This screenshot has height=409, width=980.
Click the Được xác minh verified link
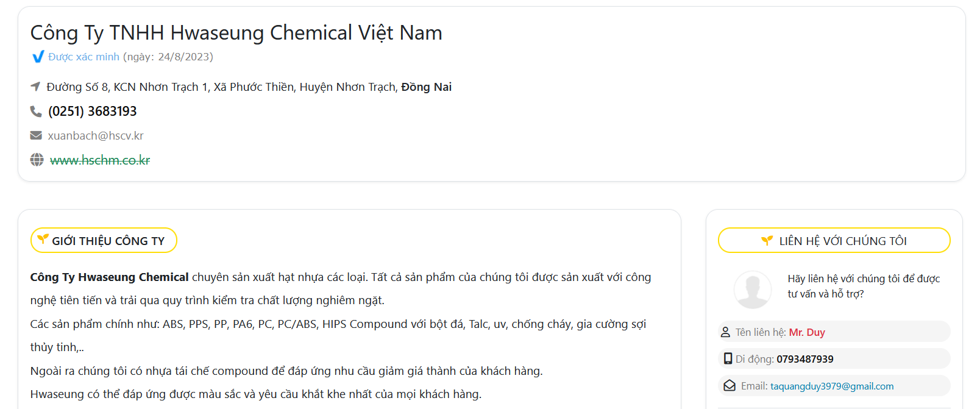pos(84,57)
